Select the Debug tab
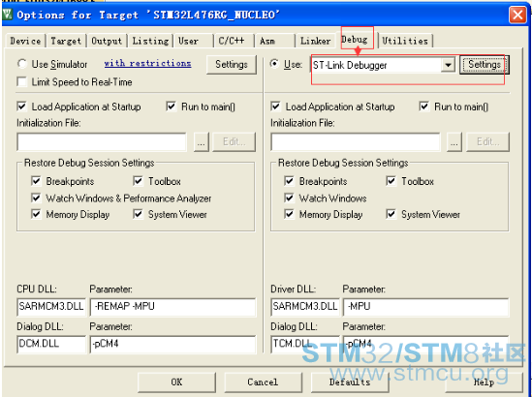 [x=355, y=40]
